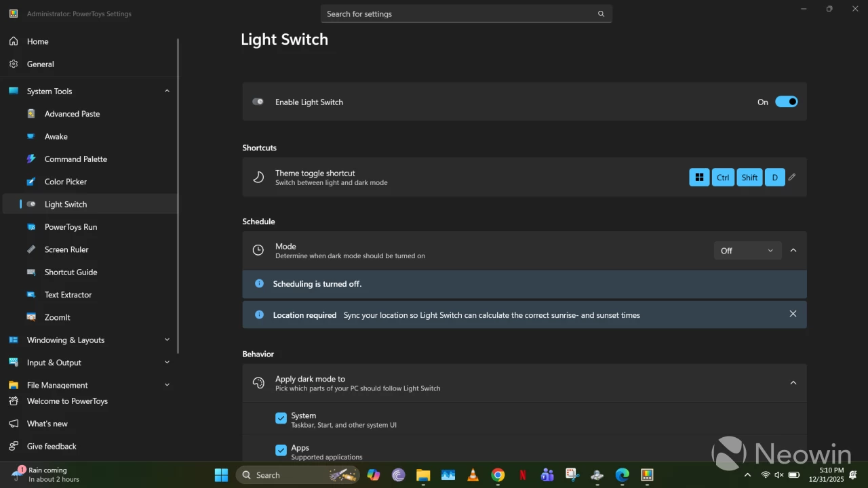Open the Rain coming weather widget

point(46,474)
